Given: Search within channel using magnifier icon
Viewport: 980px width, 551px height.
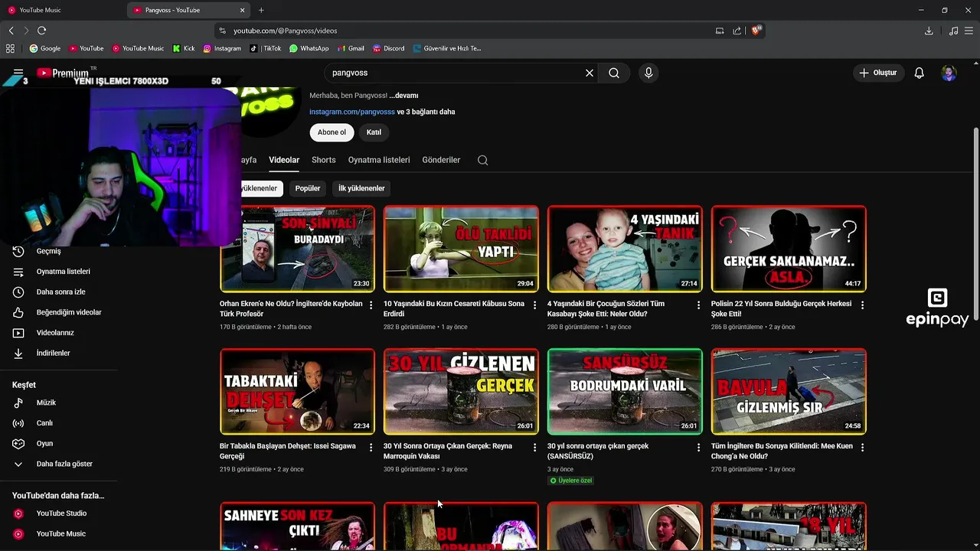Looking at the screenshot, I should [x=482, y=160].
